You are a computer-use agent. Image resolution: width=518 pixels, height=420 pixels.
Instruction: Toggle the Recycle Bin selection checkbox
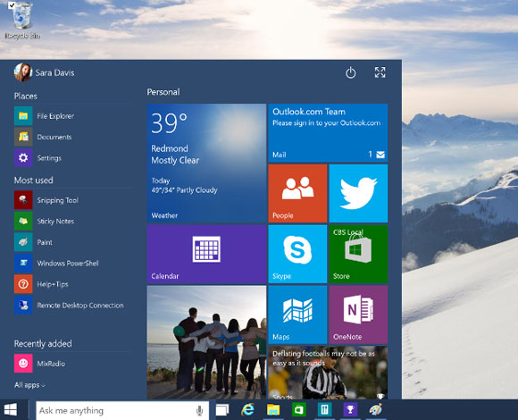coord(12,5)
